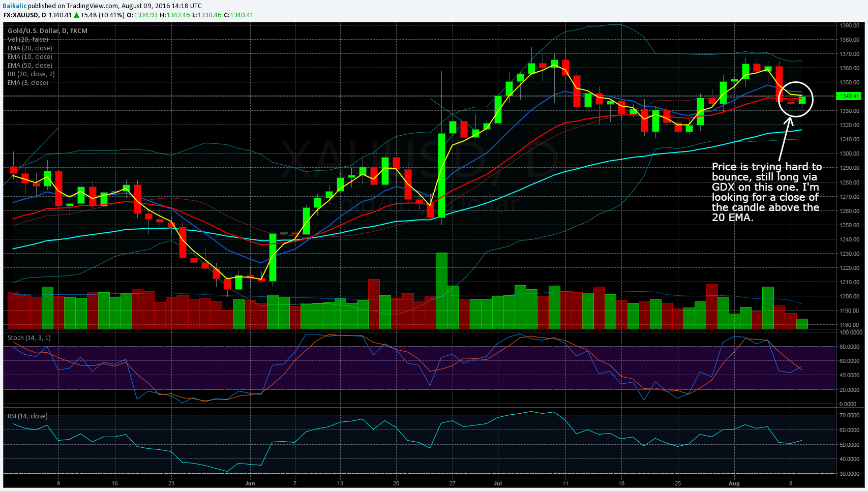Click the 1340.41 current price tag
Screen dimensions: 868x491
(849, 96)
